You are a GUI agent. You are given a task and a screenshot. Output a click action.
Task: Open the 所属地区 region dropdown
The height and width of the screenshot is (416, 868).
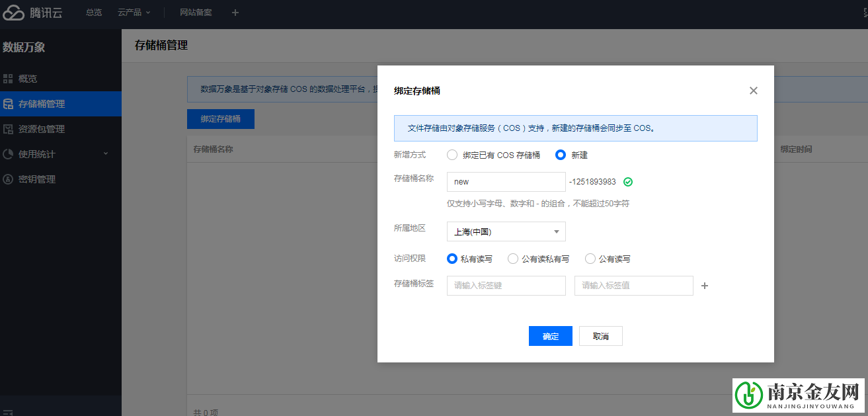click(506, 231)
